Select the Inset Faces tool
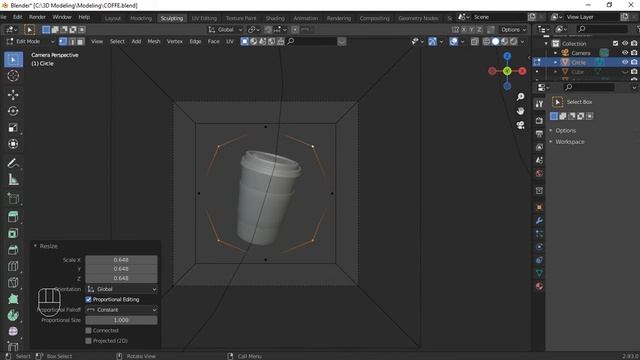Image resolution: width=640 pixels, height=360 pixels. (x=13, y=233)
